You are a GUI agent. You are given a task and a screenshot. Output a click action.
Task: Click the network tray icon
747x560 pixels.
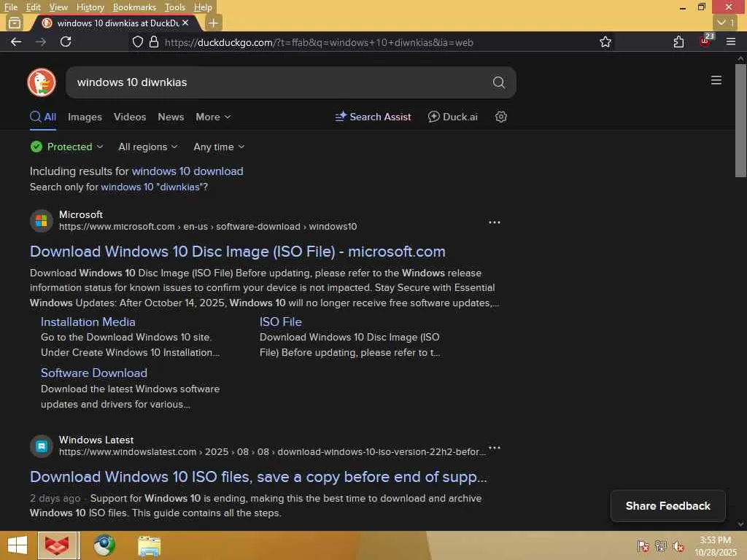point(661,546)
